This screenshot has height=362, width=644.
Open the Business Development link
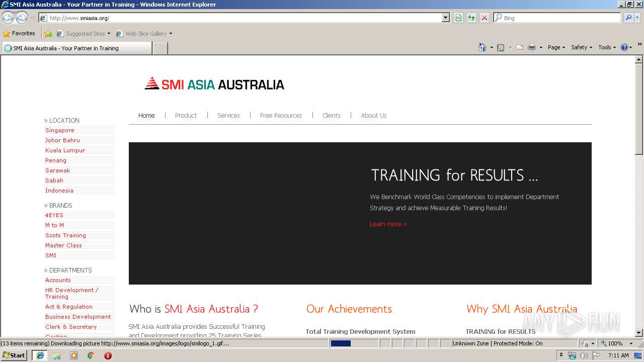pyautogui.click(x=78, y=317)
